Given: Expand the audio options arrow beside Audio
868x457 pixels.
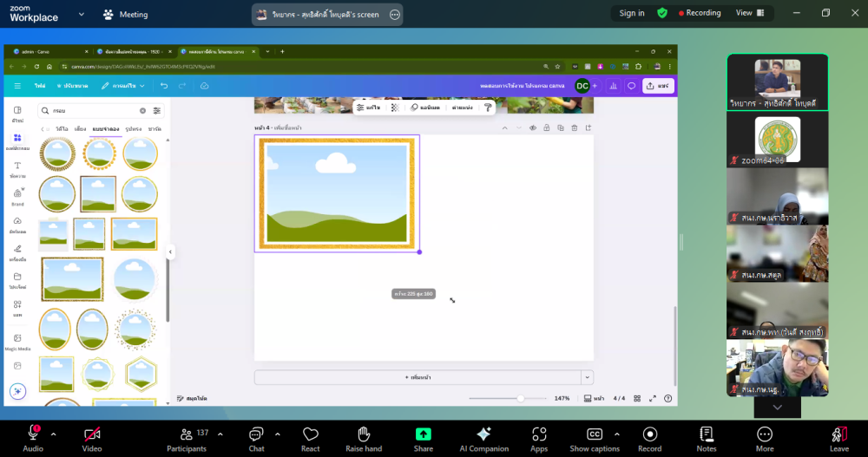Looking at the screenshot, I should (54, 434).
